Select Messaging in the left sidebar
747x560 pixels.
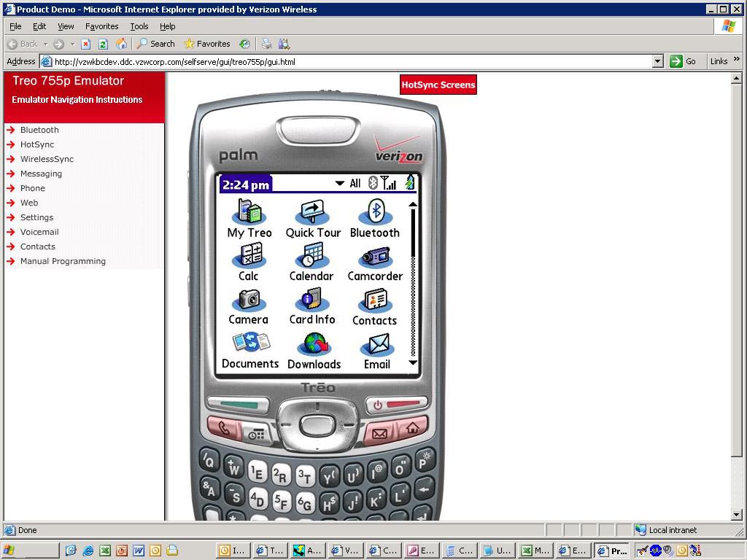point(41,174)
